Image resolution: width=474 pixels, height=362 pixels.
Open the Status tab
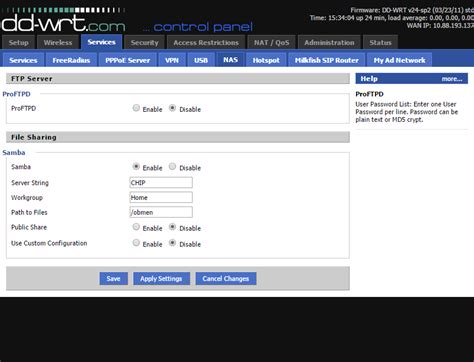tap(380, 42)
